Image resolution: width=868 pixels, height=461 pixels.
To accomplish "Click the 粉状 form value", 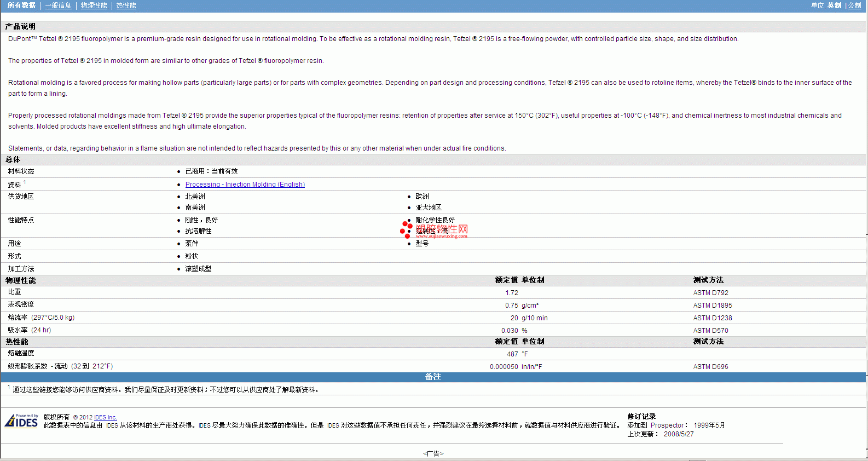I will click(x=192, y=256).
